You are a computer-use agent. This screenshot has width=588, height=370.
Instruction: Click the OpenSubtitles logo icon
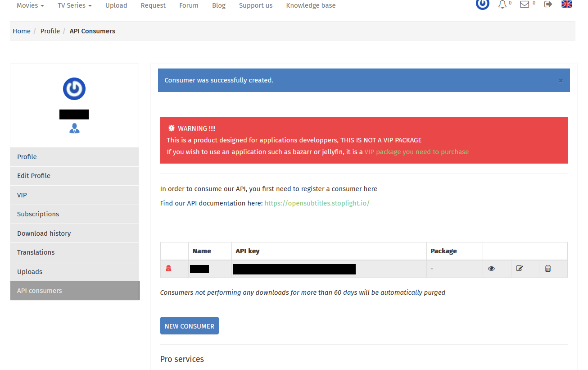tap(482, 4)
